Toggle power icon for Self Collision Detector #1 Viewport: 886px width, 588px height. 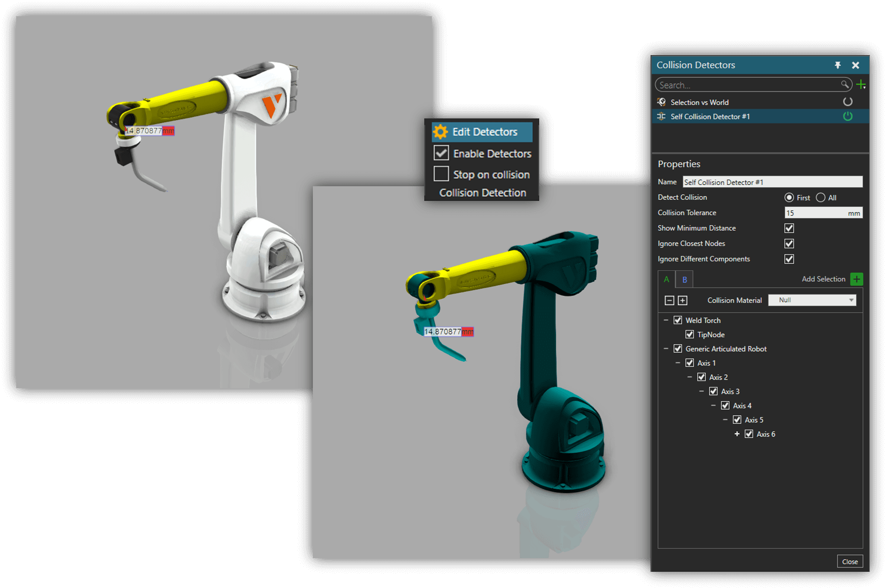848,116
